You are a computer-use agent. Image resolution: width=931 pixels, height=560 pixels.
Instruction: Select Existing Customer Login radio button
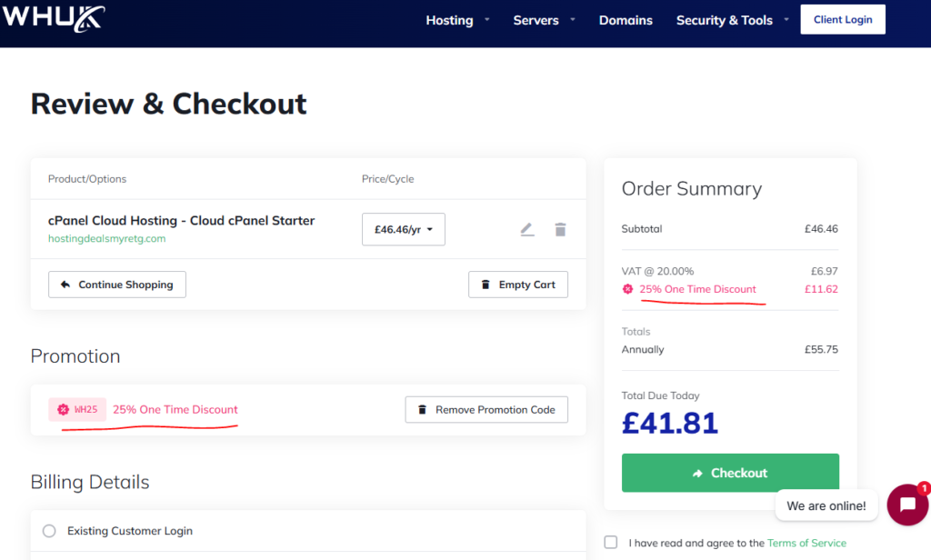coord(49,530)
